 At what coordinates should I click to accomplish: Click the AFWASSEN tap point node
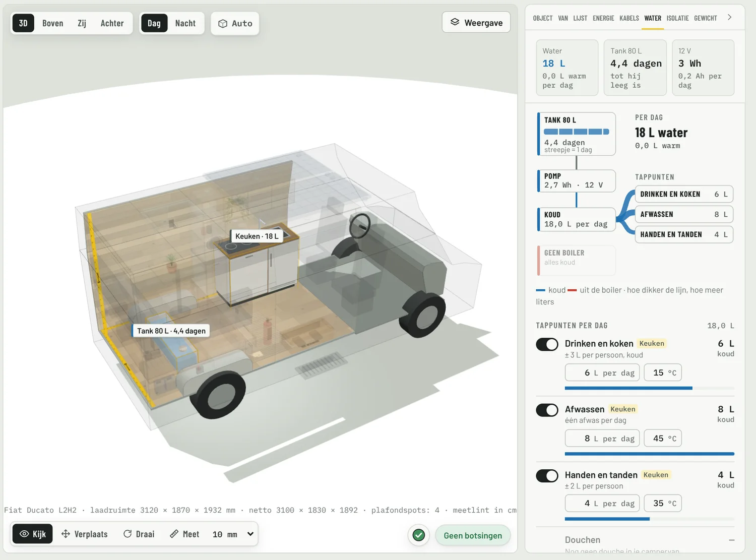coord(684,214)
